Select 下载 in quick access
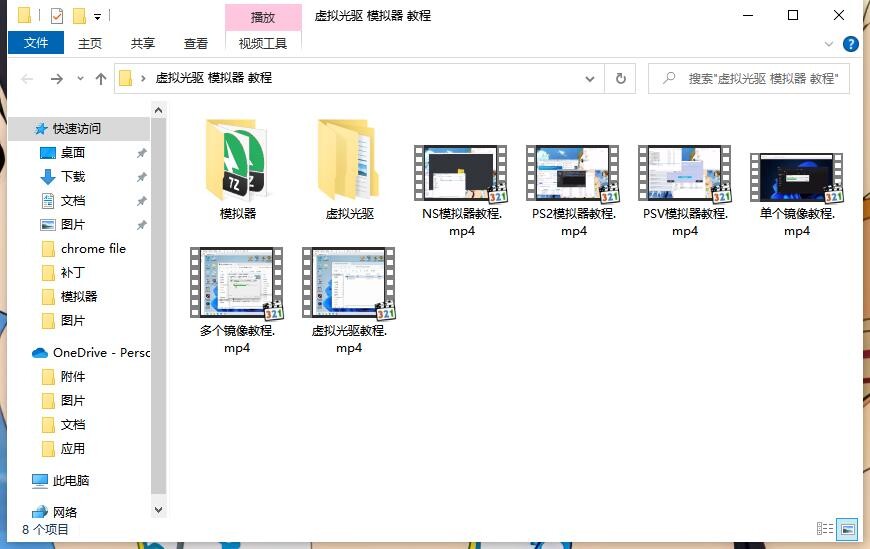The height and width of the screenshot is (549, 870). click(x=72, y=176)
